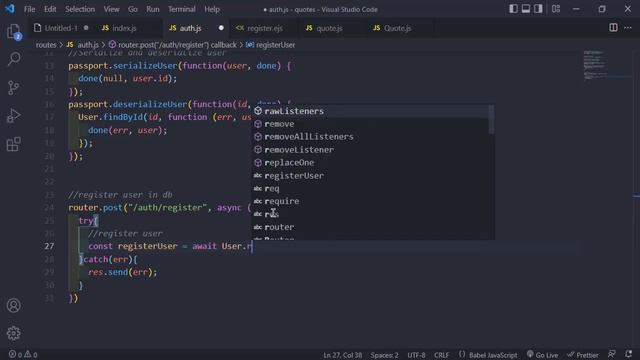Choose rawListeners suggestion

tap(370, 111)
